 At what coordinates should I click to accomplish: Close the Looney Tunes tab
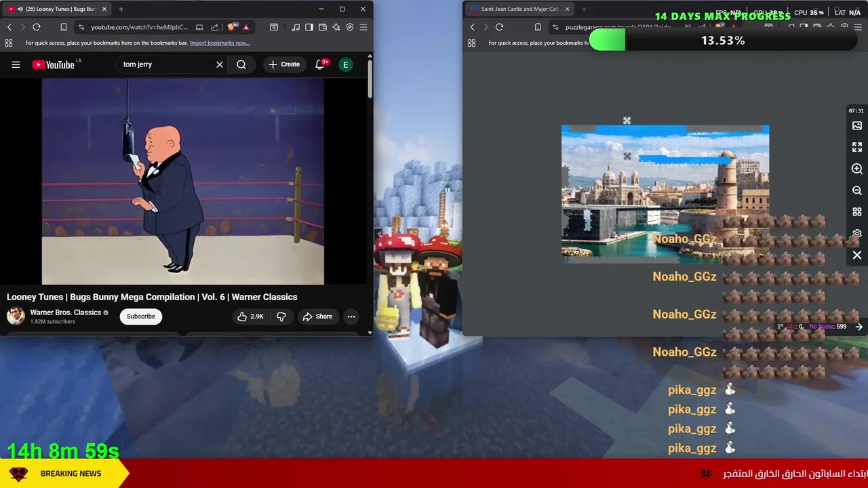(104, 9)
